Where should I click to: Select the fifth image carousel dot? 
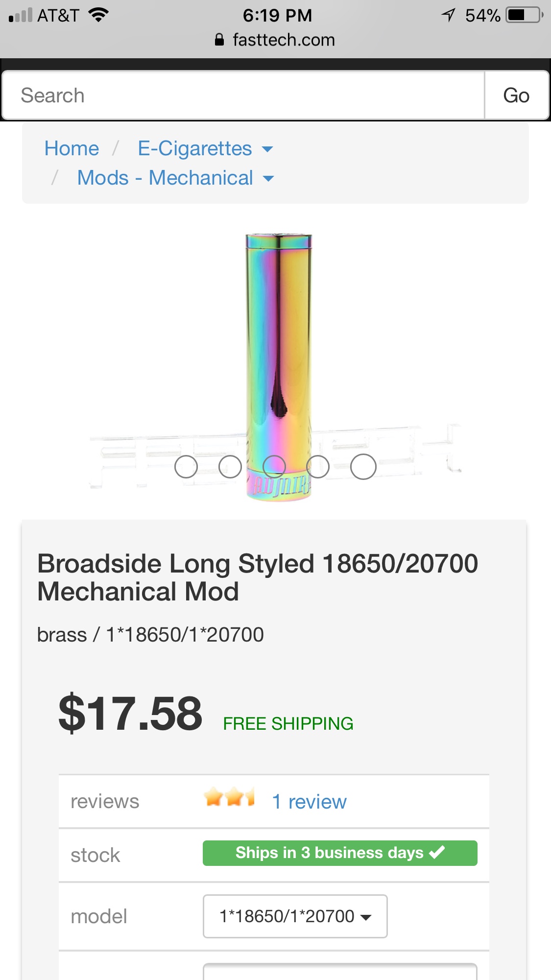click(x=363, y=467)
